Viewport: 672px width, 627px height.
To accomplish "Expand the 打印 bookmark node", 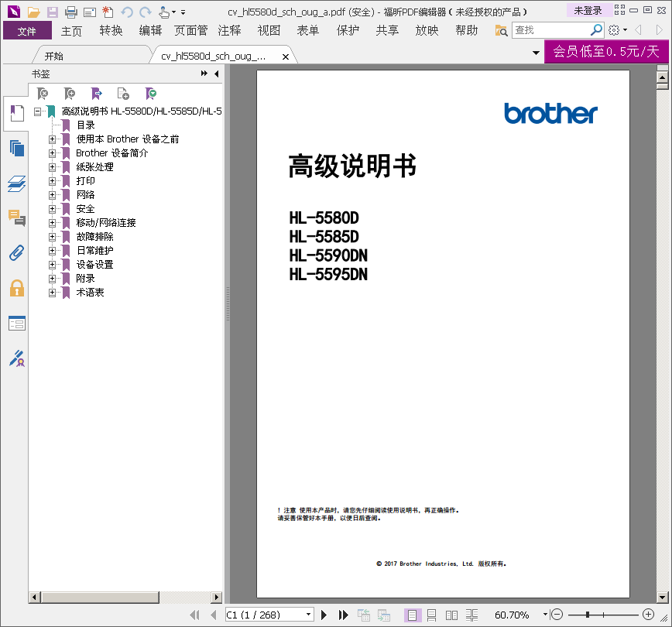I will [53, 181].
